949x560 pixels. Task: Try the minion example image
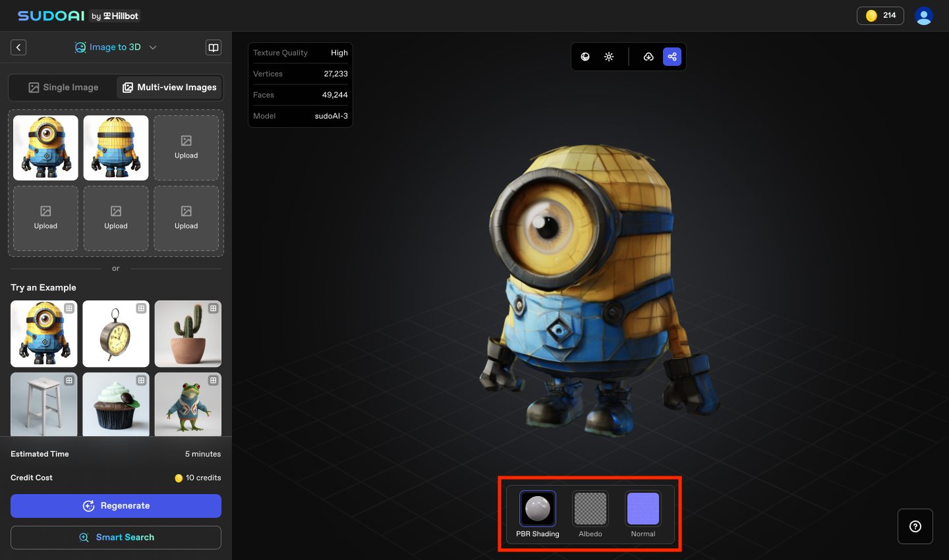tap(44, 334)
